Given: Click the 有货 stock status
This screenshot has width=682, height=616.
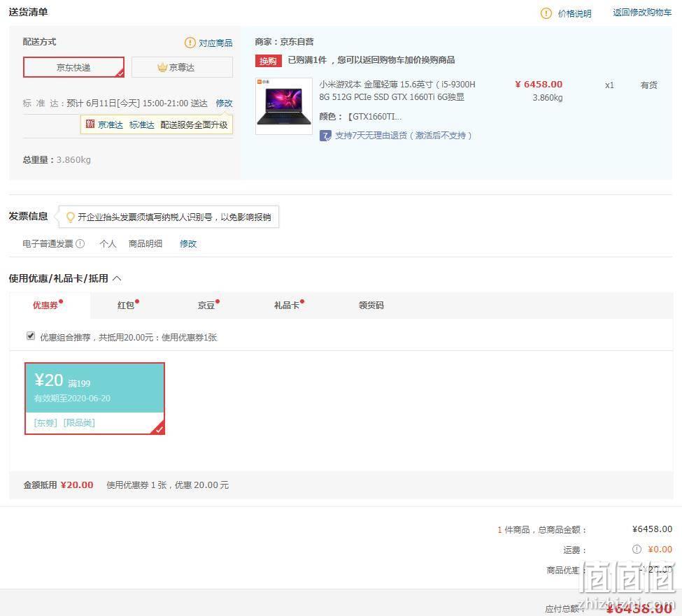Looking at the screenshot, I should [x=648, y=85].
